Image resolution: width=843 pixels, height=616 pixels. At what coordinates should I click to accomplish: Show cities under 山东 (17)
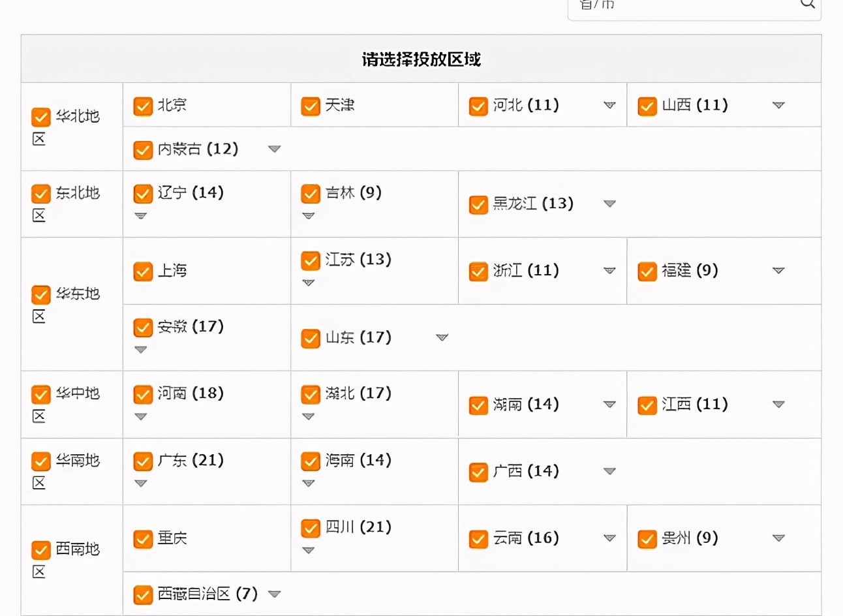click(x=442, y=337)
